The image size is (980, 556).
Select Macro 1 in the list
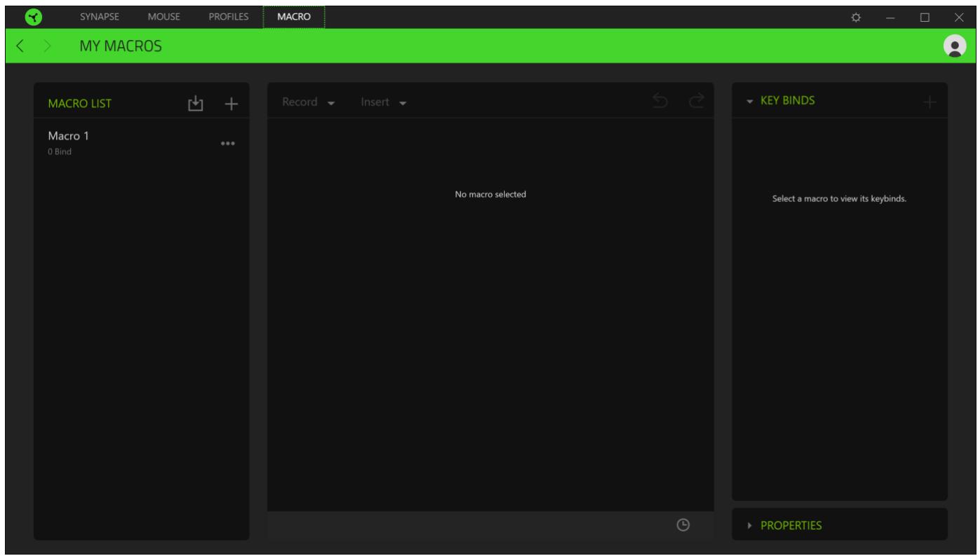click(142, 142)
